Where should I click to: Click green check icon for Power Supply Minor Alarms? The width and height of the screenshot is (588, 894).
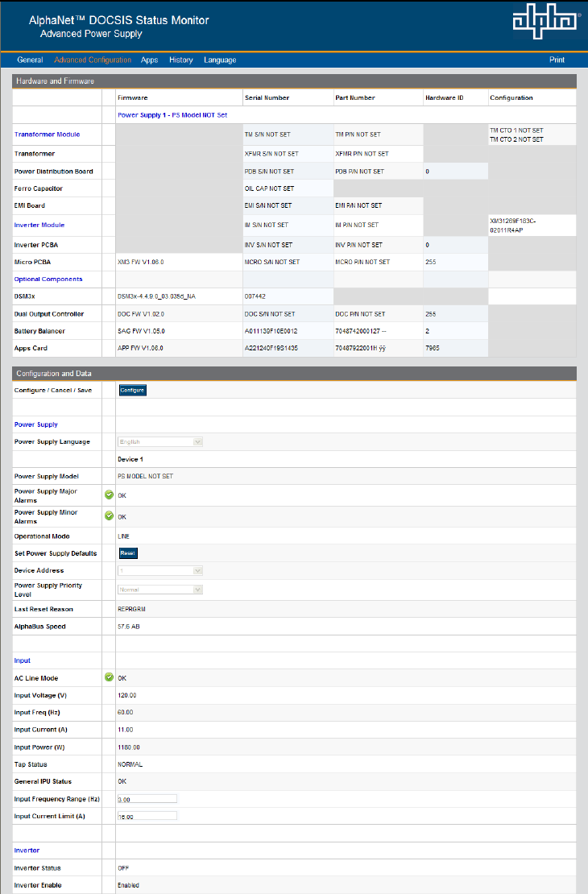109,516
